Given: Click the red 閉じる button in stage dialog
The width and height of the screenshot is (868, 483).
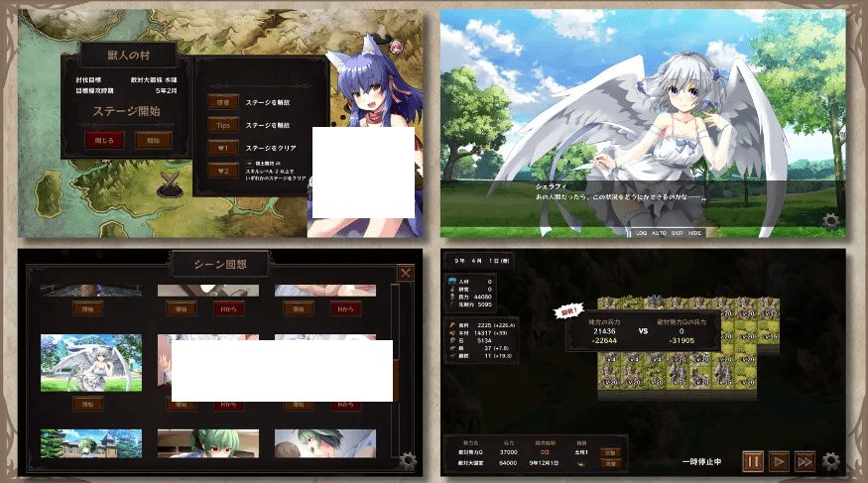Looking at the screenshot, I should (104, 140).
